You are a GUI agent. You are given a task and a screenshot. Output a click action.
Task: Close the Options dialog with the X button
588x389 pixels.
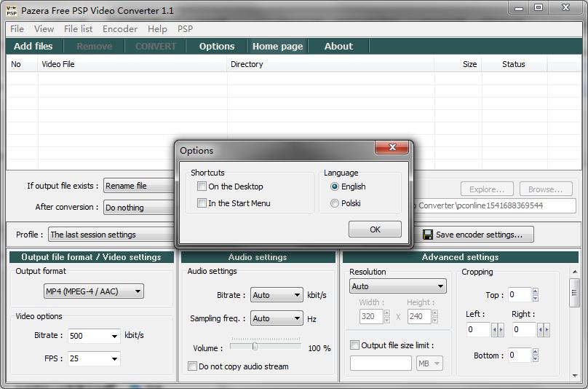[x=392, y=148]
